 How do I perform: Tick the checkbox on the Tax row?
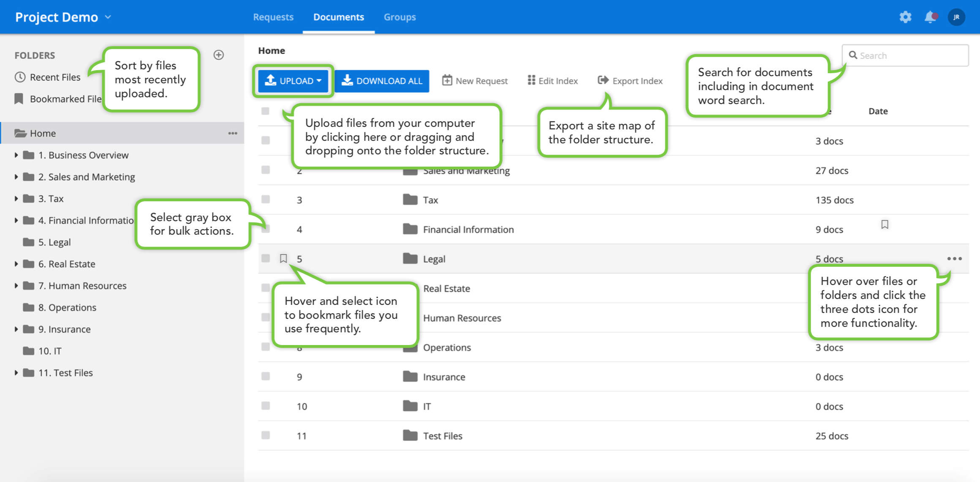[x=265, y=200]
